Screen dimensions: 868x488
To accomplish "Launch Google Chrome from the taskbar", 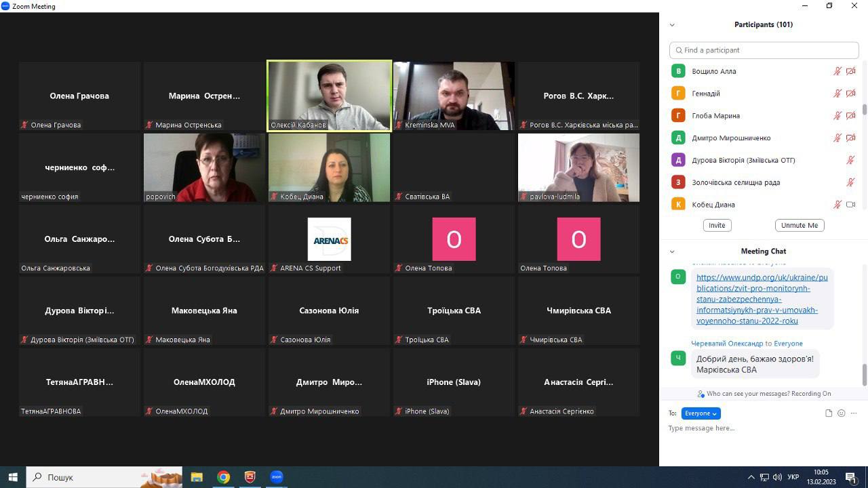I will tap(223, 477).
